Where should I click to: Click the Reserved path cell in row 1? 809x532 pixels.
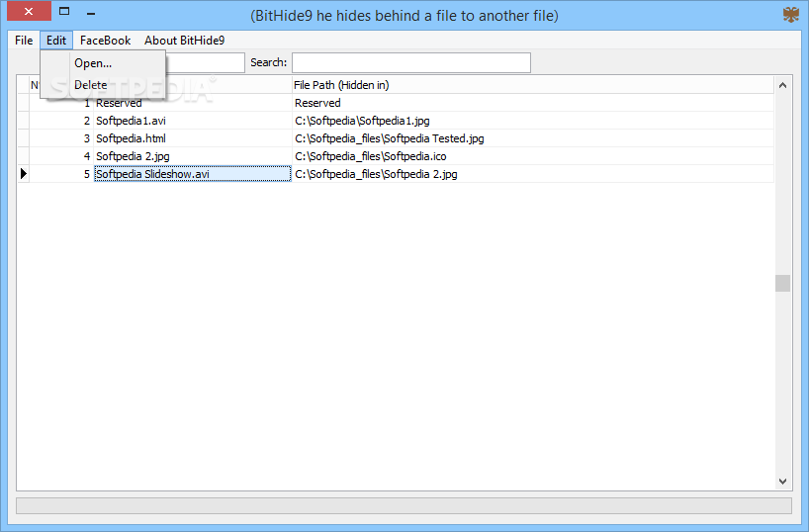(532, 103)
